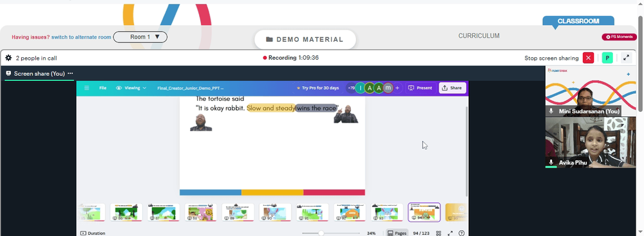The height and width of the screenshot is (236, 644).
Task: Select slide thumbnail 92
Action: pyautogui.click(x=350, y=213)
